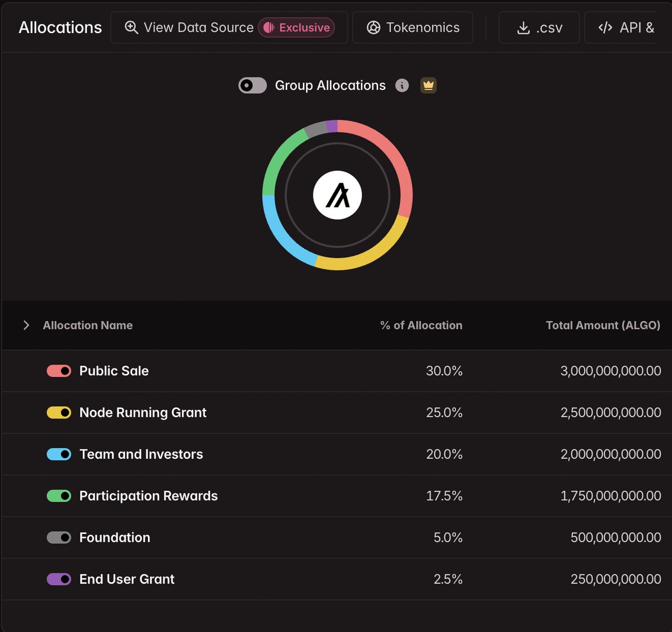672x632 pixels.
Task: Click the 500,000,000.00 total amount
Action: pos(616,538)
